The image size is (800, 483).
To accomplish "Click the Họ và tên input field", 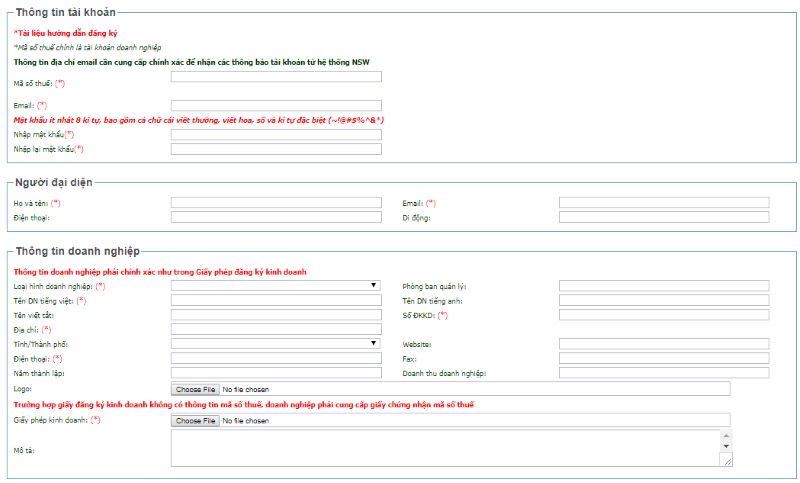I will (276, 203).
